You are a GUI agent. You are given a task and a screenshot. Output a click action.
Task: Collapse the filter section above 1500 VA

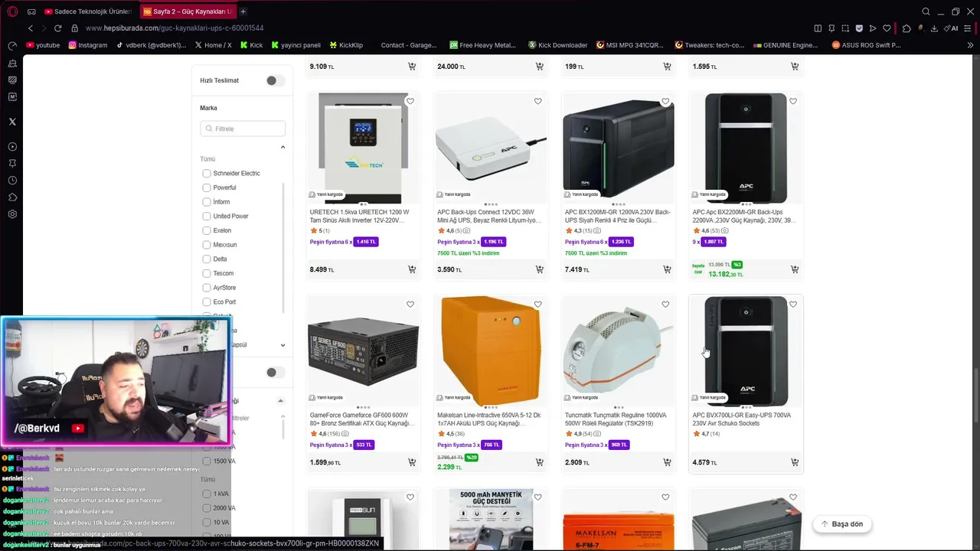[280, 401]
